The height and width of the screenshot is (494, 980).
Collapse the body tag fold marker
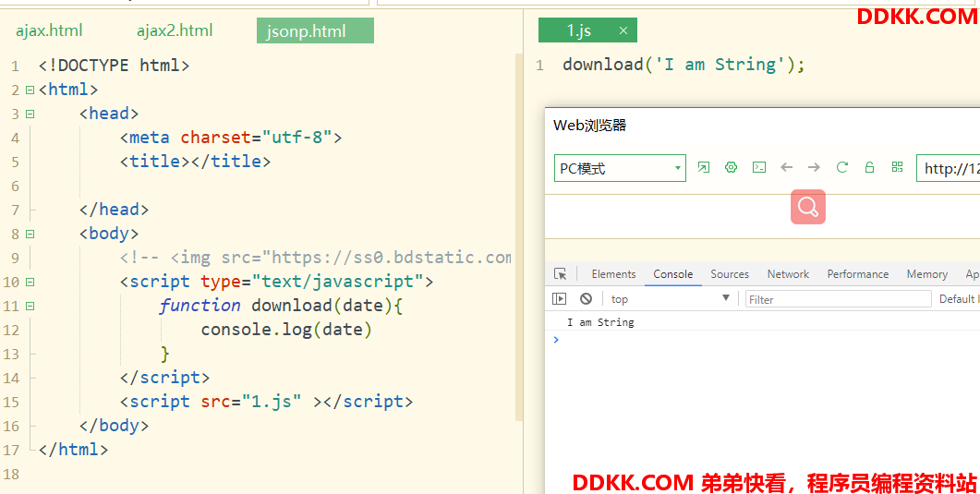click(x=30, y=235)
